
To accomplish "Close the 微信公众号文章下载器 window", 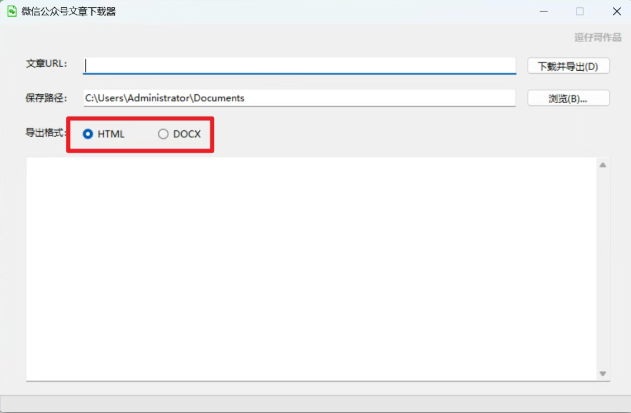I will pyautogui.click(x=614, y=11).
